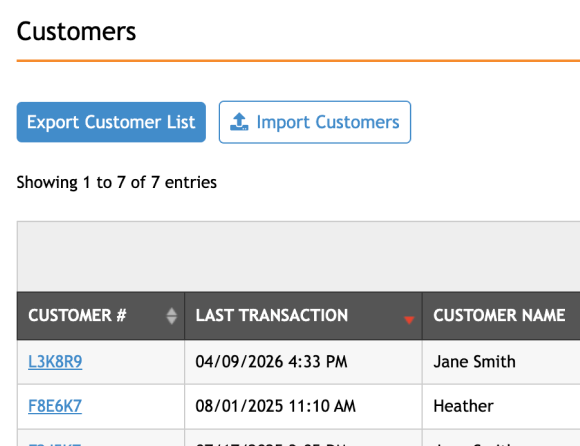Screen dimensions: 580x446
Task: Open the partially visible third customer link
Action: click(x=55, y=444)
